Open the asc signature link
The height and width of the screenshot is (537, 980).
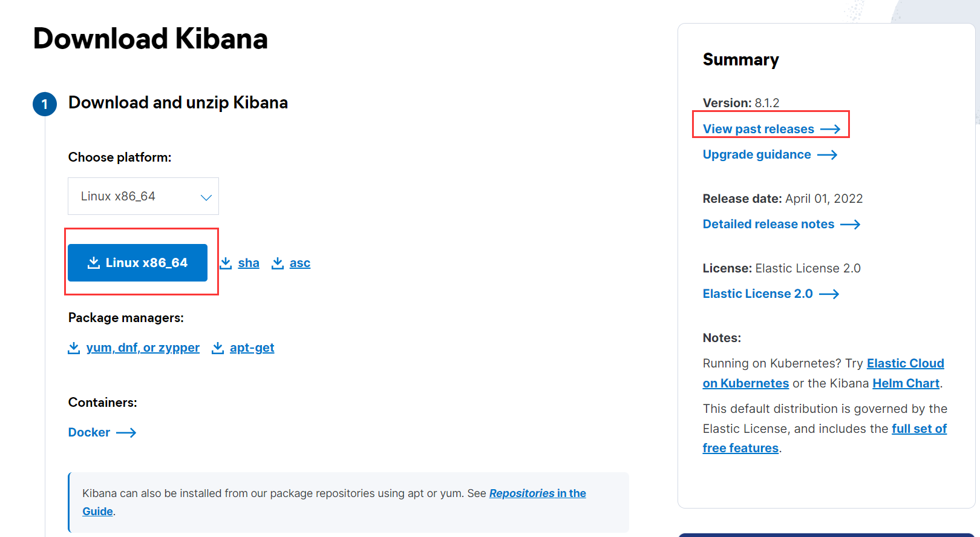(300, 263)
